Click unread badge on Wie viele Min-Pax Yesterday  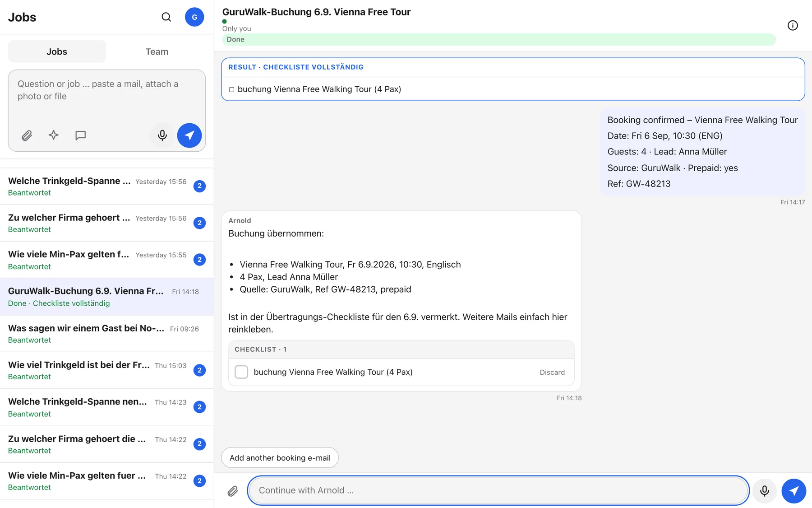click(x=200, y=260)
